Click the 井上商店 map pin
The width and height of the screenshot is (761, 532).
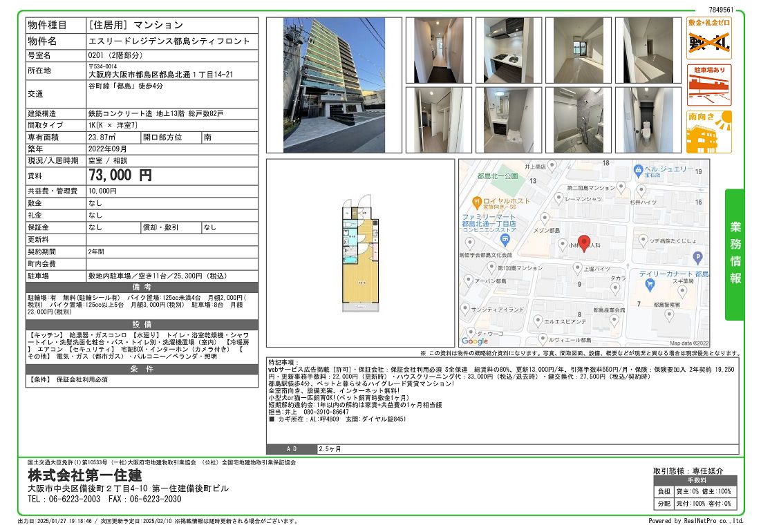[x=552, y=166]
